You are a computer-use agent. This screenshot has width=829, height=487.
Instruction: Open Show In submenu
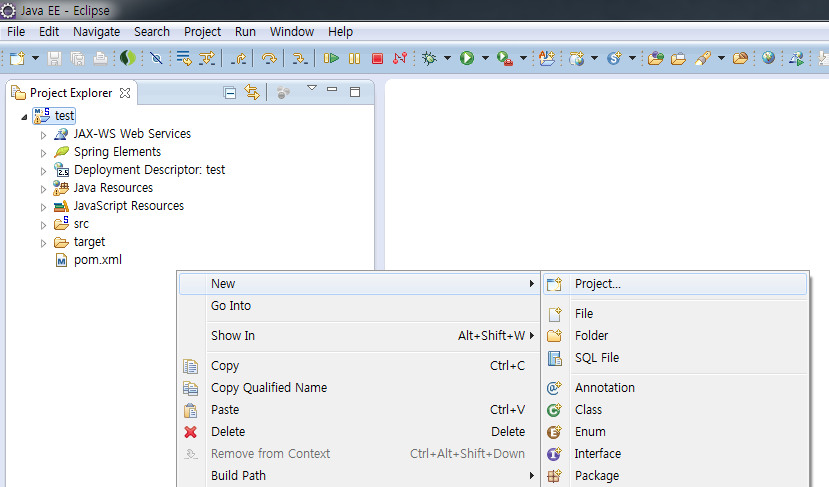coord(359,336)
